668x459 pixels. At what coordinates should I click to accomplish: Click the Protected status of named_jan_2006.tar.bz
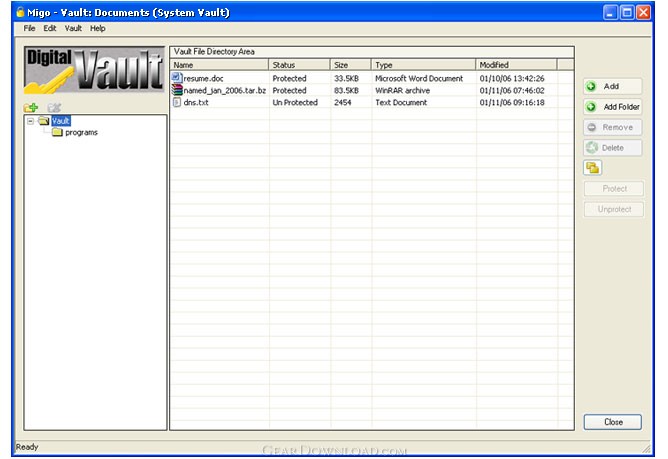point(289,90)
